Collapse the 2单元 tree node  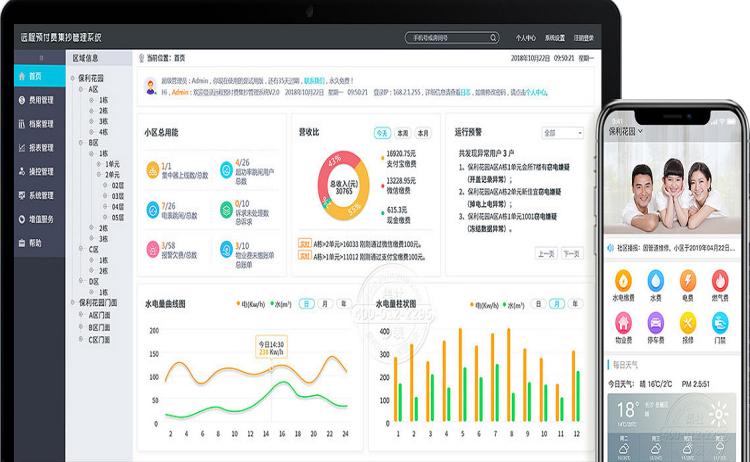click(x=99, y=175)
